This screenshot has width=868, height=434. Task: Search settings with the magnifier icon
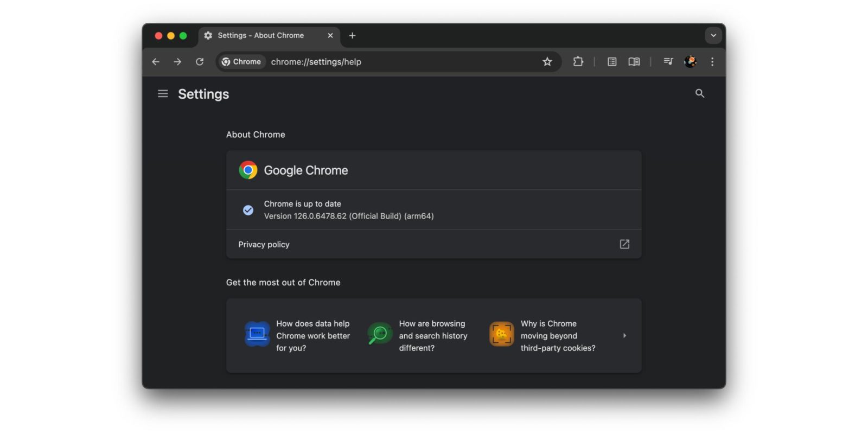point(699,93)
